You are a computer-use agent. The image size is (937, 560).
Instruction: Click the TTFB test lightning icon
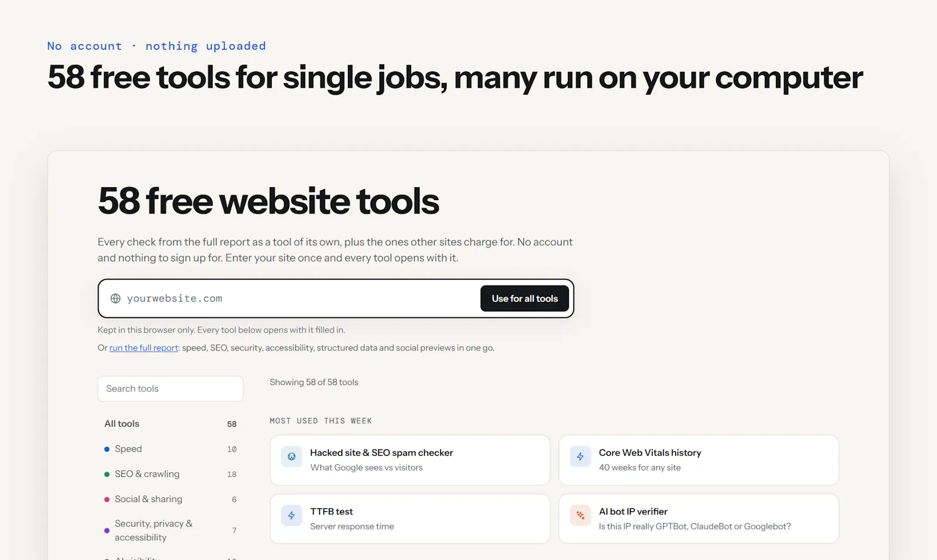292,516
